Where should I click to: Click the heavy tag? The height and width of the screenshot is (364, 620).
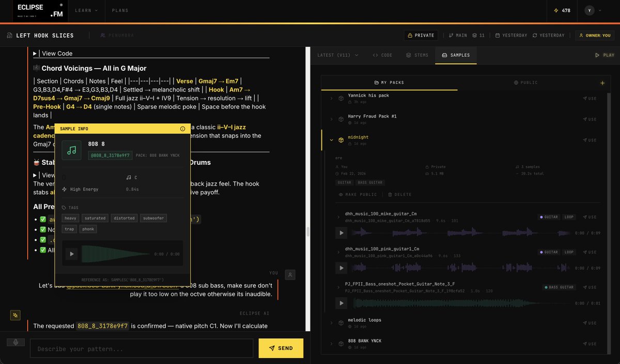(x=70, y=218)
